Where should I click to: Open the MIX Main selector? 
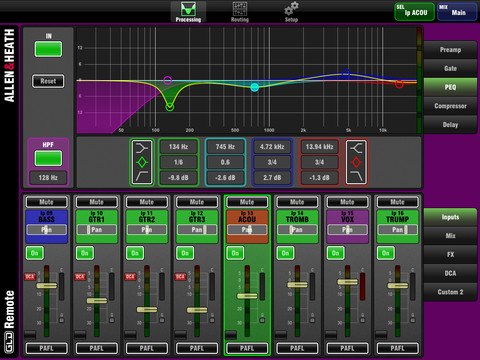point(457,12)
